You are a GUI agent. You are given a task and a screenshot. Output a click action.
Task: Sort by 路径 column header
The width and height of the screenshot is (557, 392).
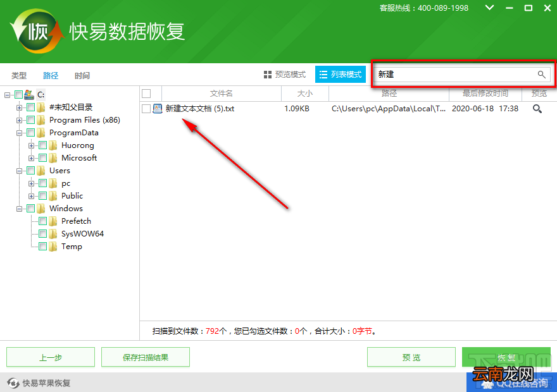pos(389,94)
